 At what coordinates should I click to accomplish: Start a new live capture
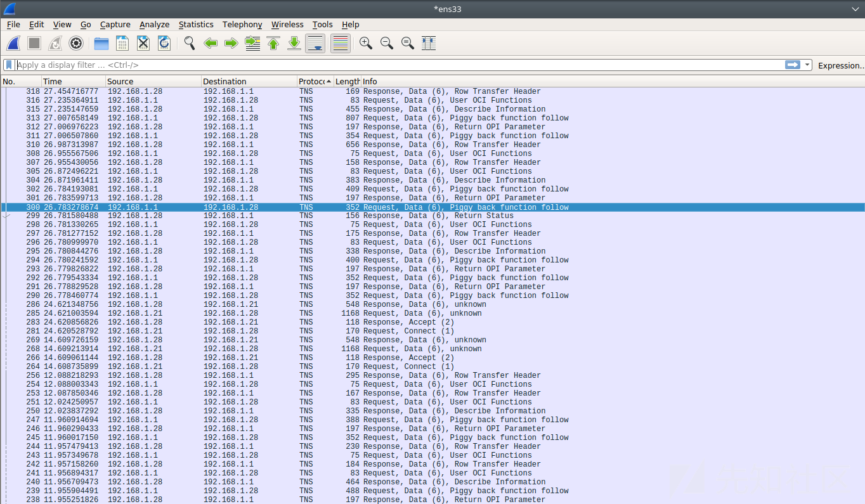pyautogui.click(x=13, y=43)
